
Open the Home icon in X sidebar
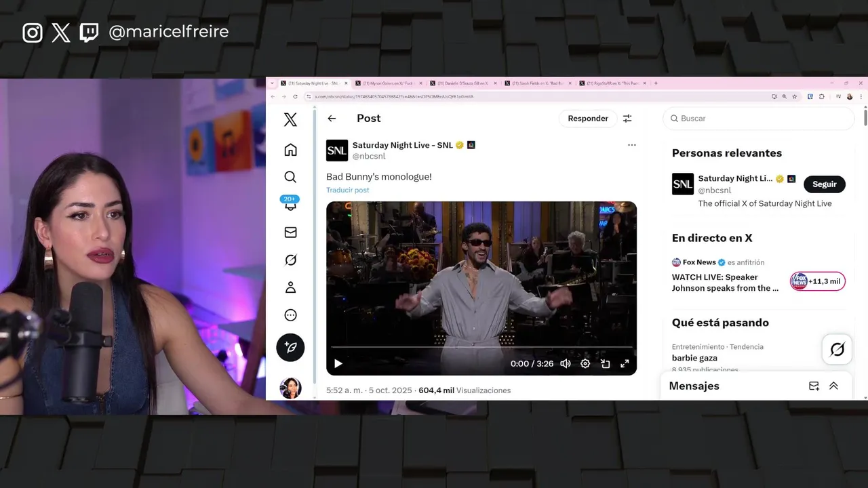pos(290,150)
